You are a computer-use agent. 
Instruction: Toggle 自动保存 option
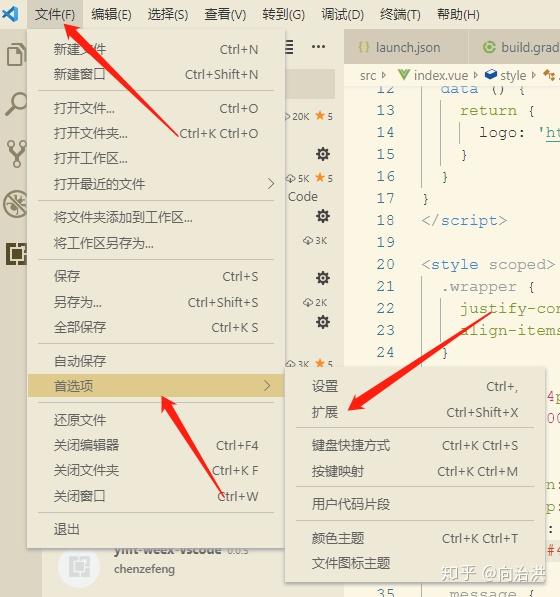click(156, 361)
